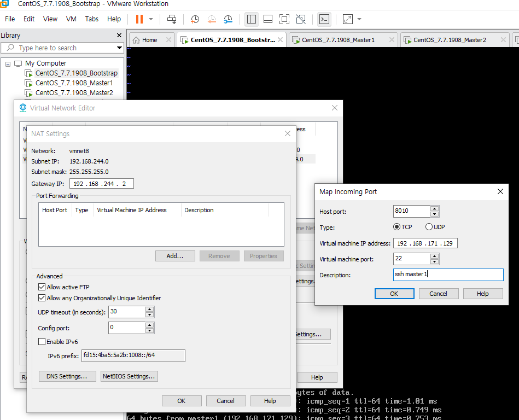
Task: Click the Virtual machine IP address field
Action: tap(425, 243)
